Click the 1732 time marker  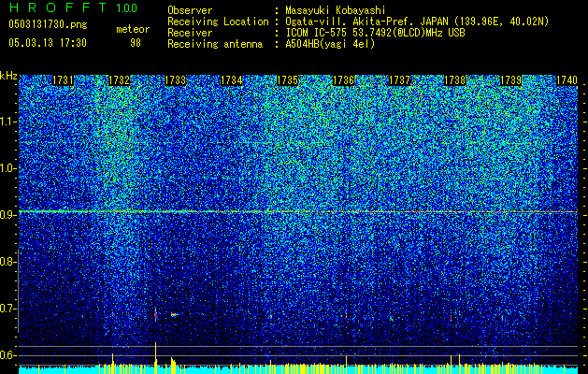point(119,80)
